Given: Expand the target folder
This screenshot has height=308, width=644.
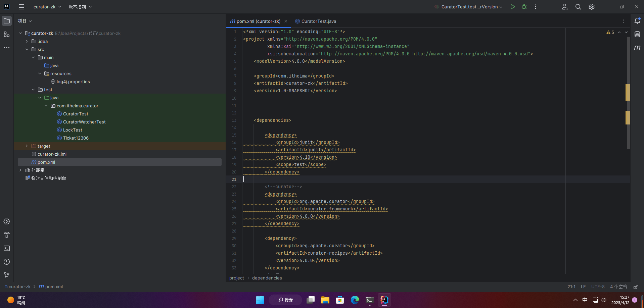Looking at the screenshot, I should 27,146.
